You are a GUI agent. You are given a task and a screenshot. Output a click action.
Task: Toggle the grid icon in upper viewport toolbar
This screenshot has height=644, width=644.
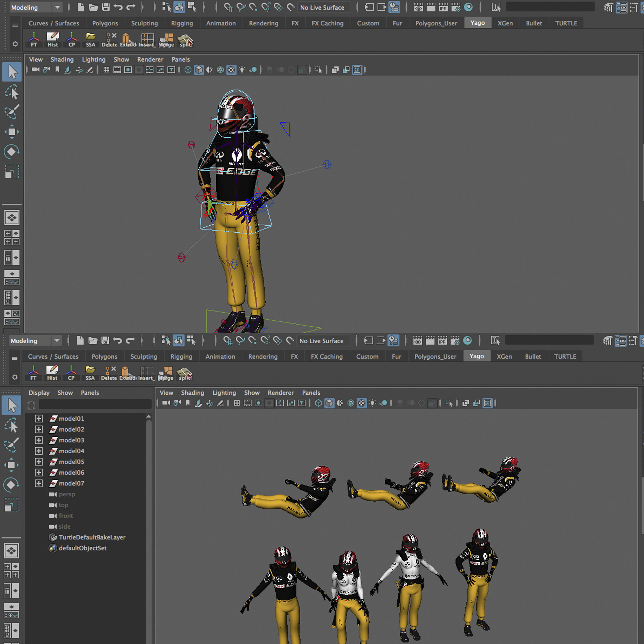click(x=106, y=70)
